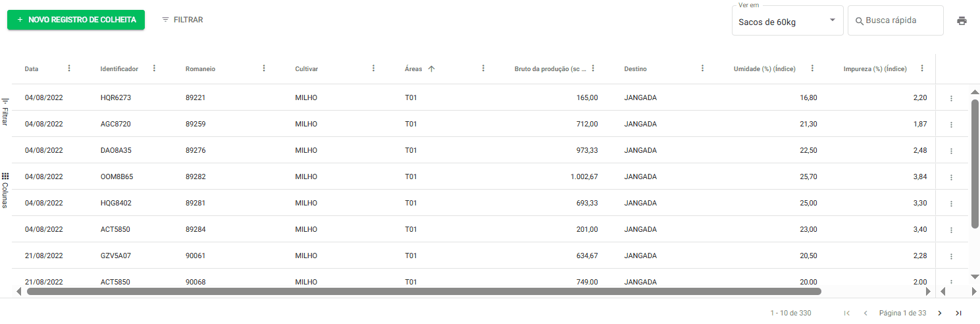The height and width of the screenshot is (324, 980).
Task: Expand the Colunas side panel
Action: (x=5, y=190)
